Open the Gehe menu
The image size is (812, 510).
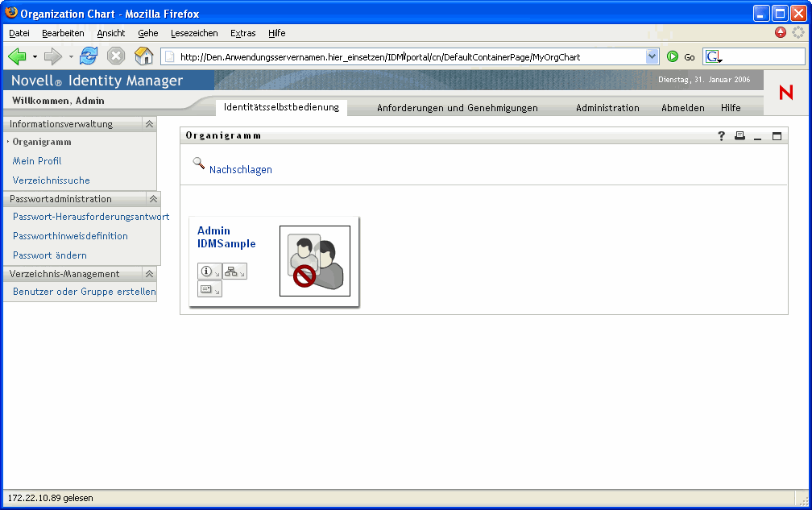click(x=148, y=33)
